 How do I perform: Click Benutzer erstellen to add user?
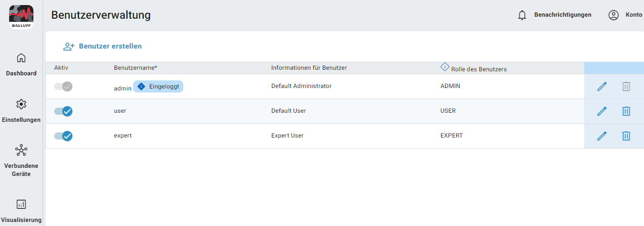[102, 46]
